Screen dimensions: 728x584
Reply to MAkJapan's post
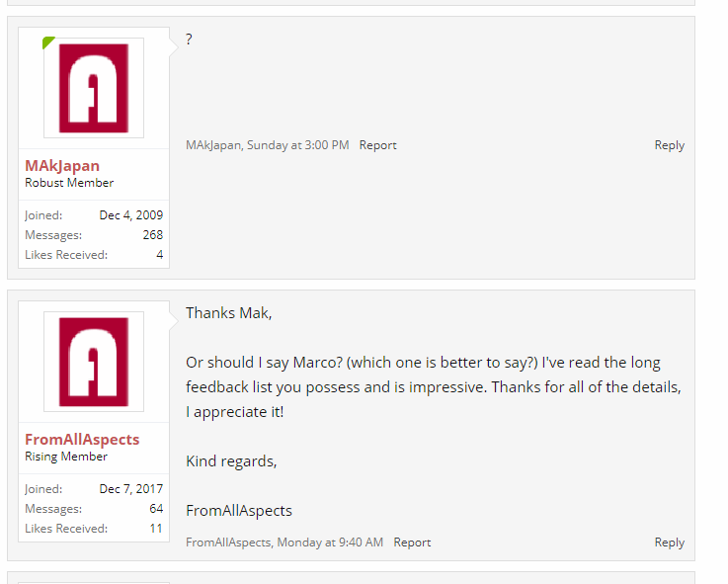click(x=670, y=145)
